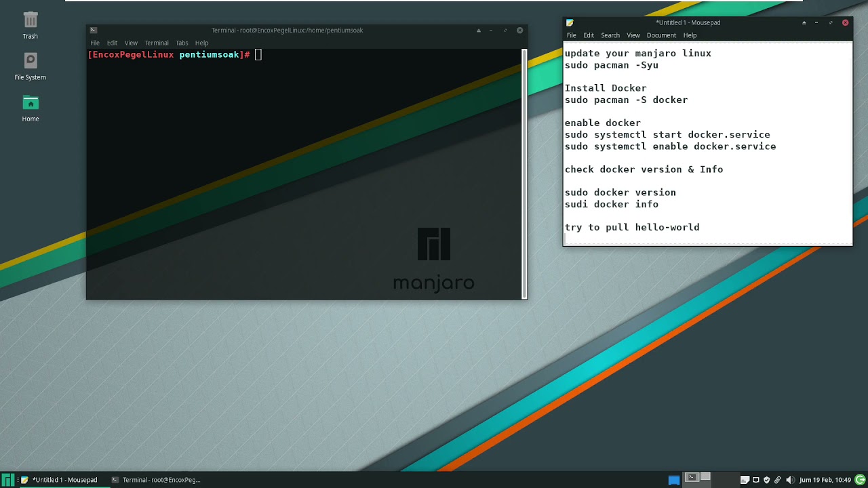The height and width of the screenshot is (488, 868).
Task: Click the terminal vertical scrollbar
Action: click(x=524, y=174)
